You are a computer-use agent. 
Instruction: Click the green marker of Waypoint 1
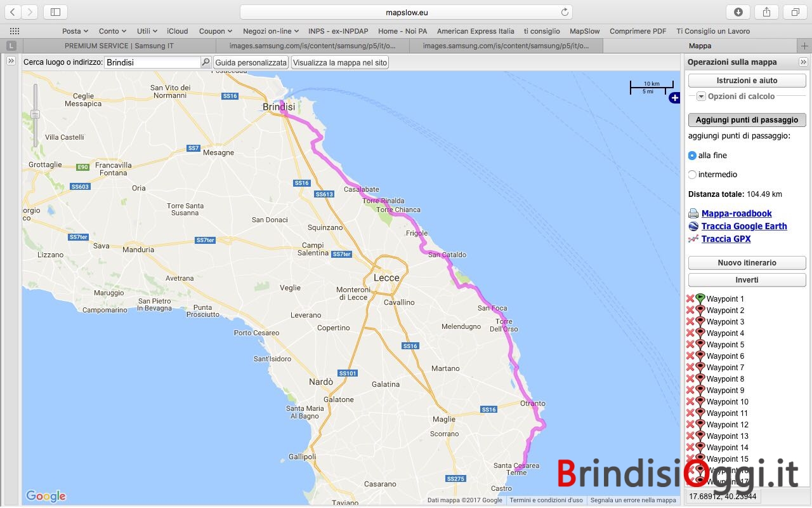coord(700,298)
